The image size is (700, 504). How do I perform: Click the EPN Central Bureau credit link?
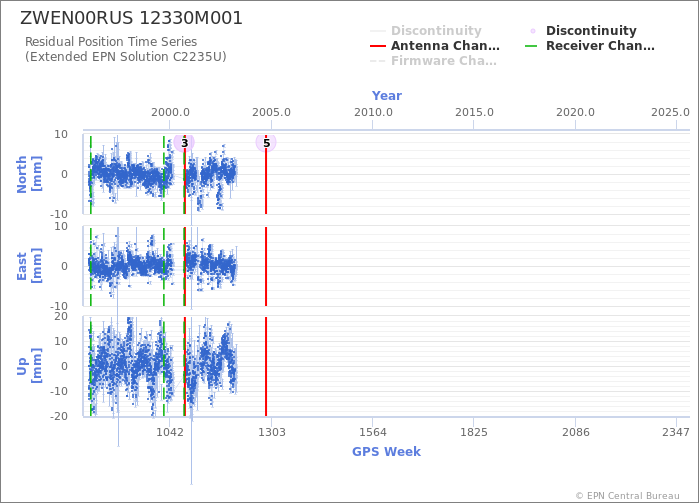tap(627, 496)
